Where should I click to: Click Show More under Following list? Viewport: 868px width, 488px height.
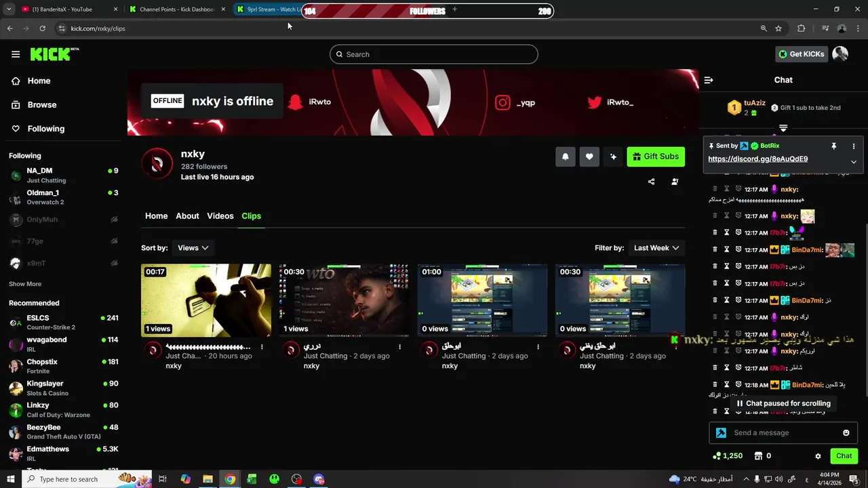25,284
